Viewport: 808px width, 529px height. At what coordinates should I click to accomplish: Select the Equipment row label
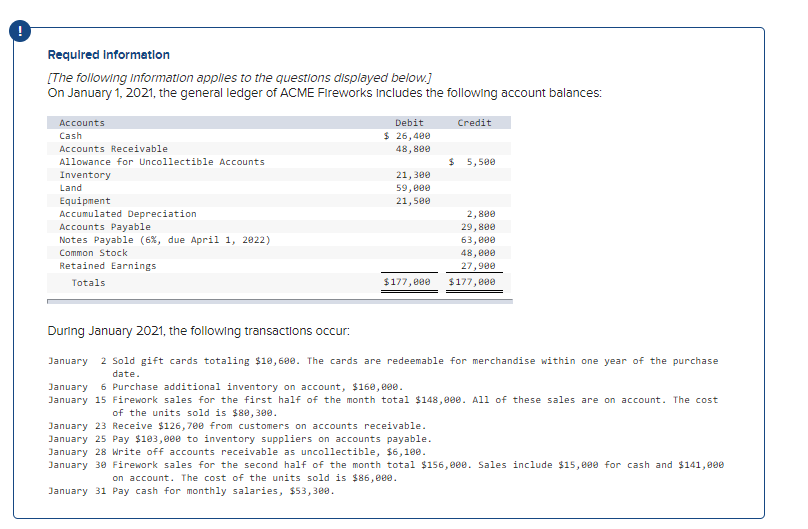[85, 200]
